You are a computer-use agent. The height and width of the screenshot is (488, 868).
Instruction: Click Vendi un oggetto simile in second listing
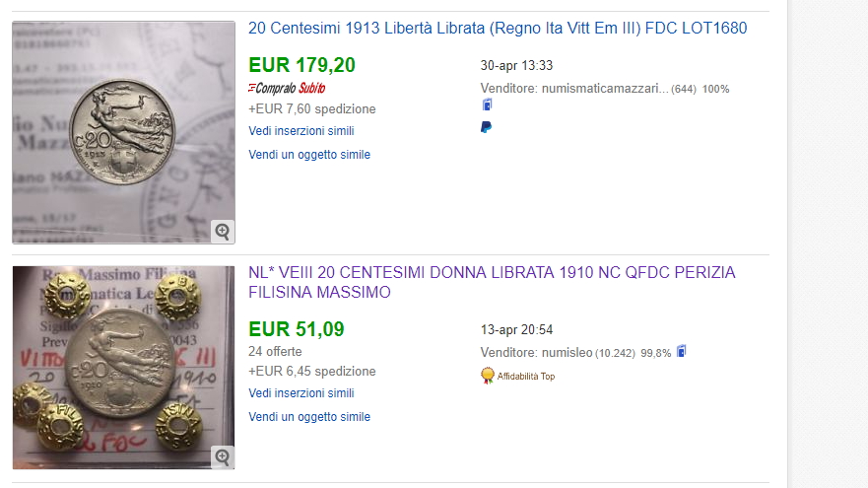(309, 417)
